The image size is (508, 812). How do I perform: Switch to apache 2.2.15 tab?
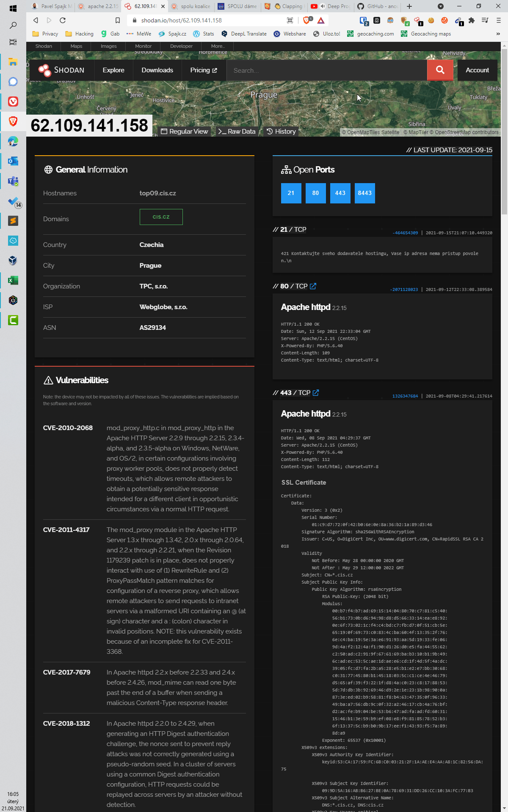tap(98, 6)
